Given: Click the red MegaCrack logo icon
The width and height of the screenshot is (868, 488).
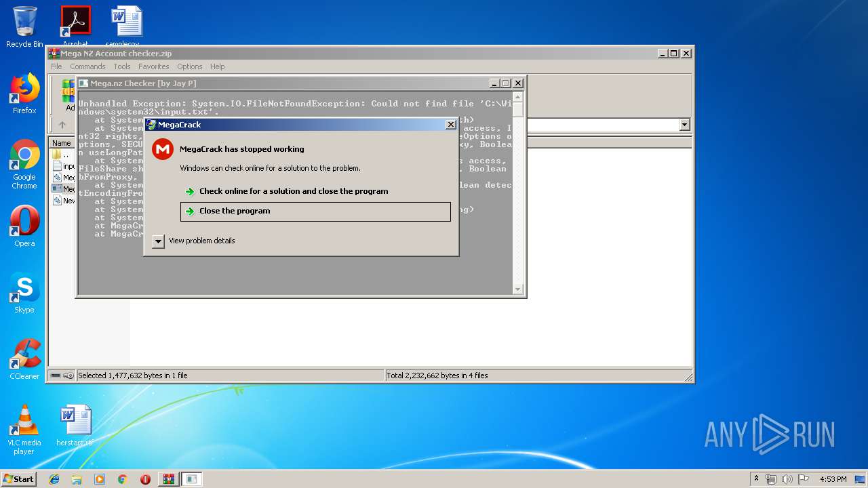Looking at the screenshot, I should (163, 149).
